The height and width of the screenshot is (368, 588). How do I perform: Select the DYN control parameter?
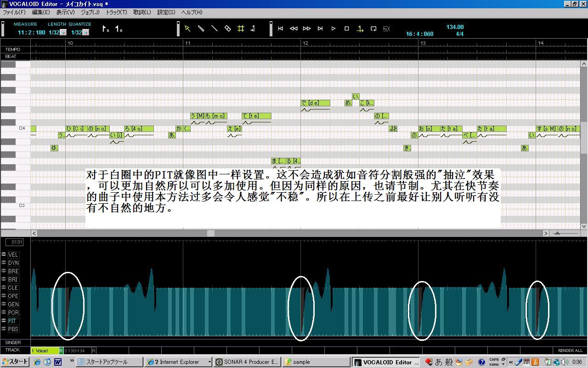tap(13, 263)
